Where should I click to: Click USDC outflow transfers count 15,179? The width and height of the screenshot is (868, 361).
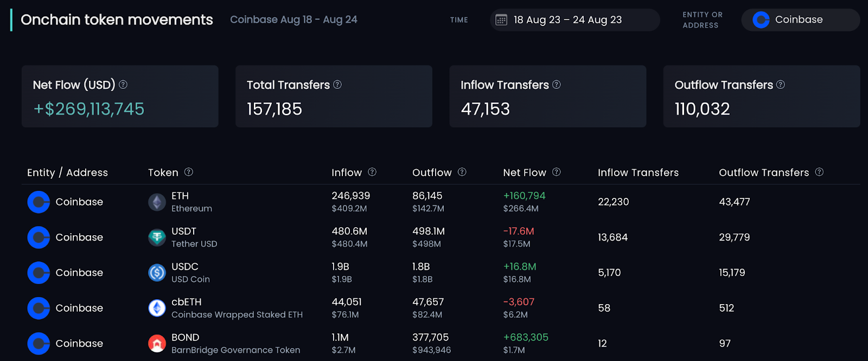(x=732, y=273)
